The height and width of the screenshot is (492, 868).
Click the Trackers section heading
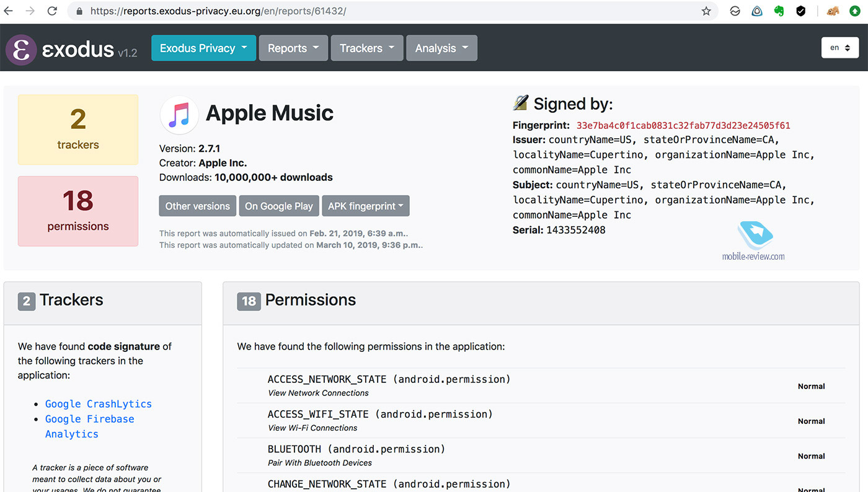[x=71, y=300]
